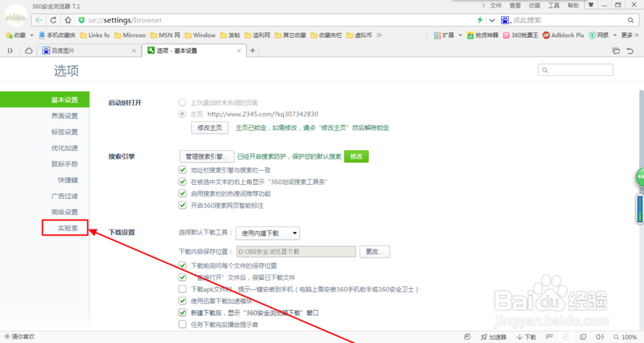Screen dimensions: 644x343
Task: Open the 扩展 extensions button
Action: coord(444,35)
